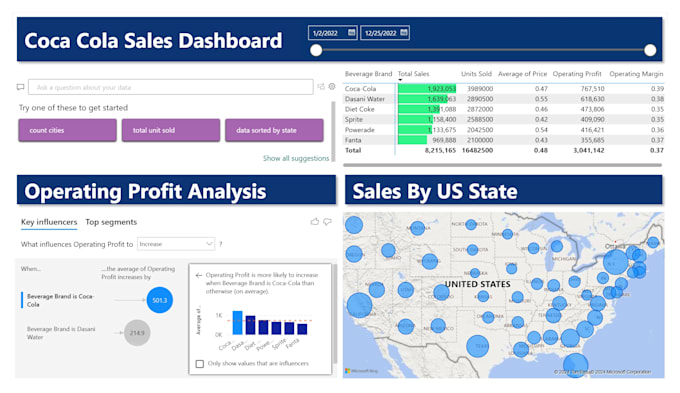This screenshot has height=393, width=680.
Task: Select the Coca-Cola row in table
Action: [503, 88]
